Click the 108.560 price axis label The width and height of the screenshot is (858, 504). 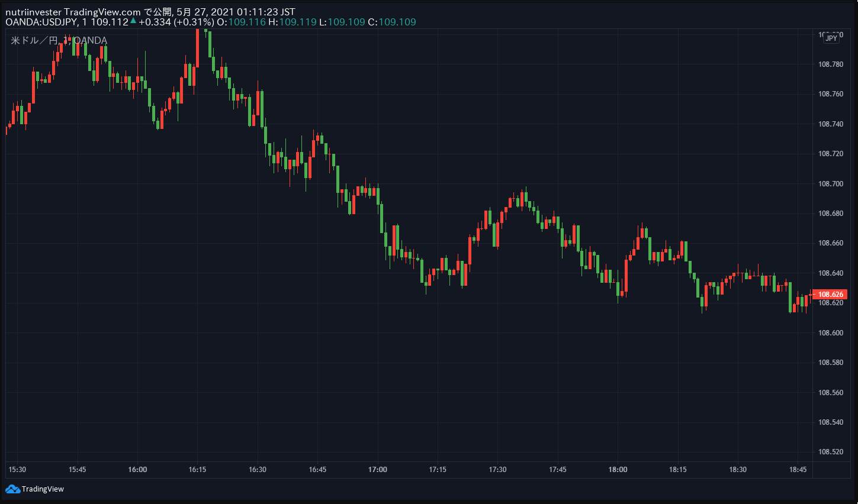pos(831,393)
